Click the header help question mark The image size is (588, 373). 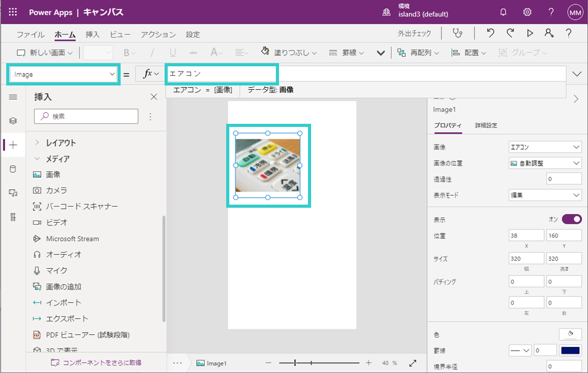click(x=551, y=12)
